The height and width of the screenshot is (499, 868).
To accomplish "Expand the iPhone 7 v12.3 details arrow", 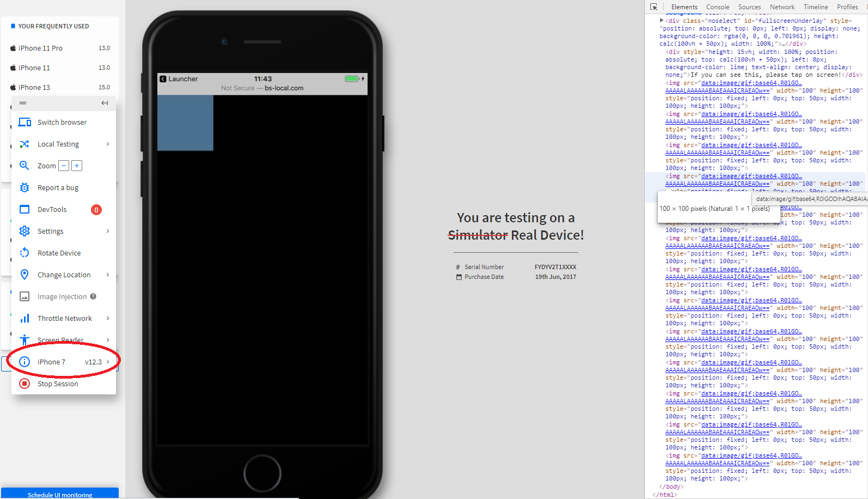I will pyautogui.click(x=108, y=362).
